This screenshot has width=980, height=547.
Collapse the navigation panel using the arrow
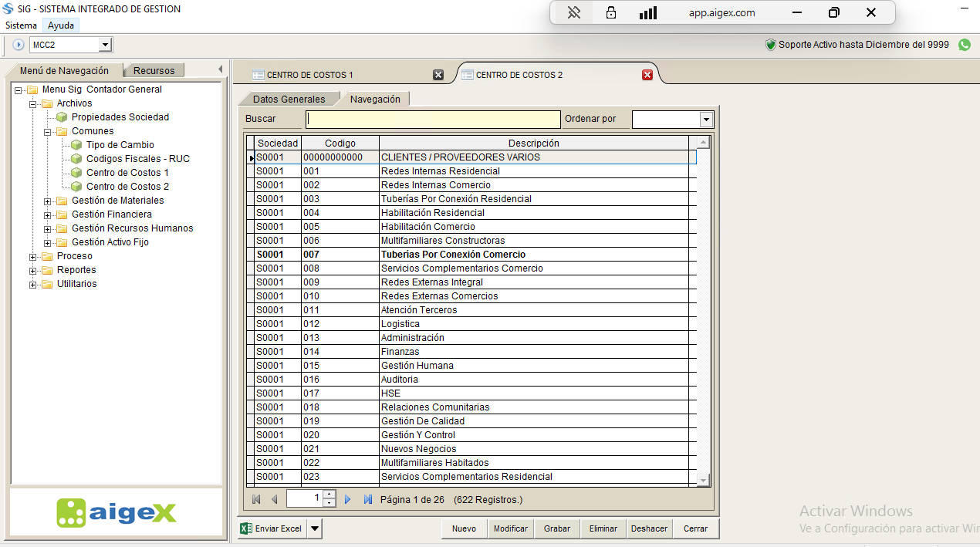pos(220,69)
